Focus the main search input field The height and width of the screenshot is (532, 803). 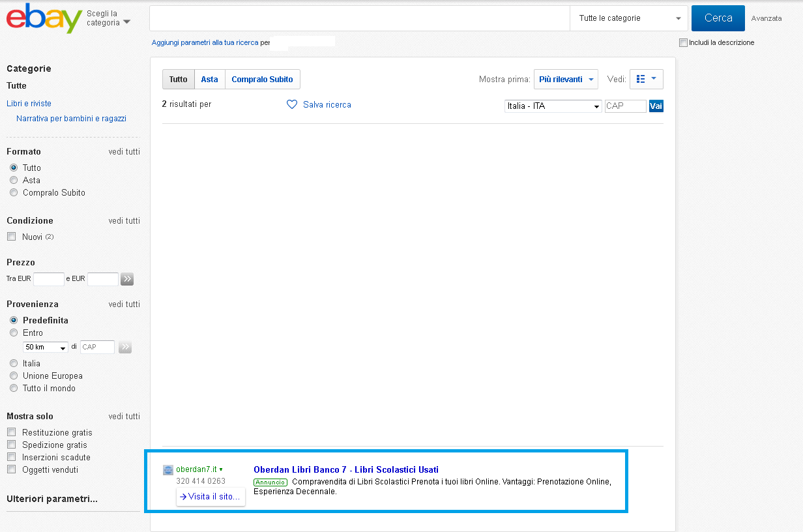point(360,18)
